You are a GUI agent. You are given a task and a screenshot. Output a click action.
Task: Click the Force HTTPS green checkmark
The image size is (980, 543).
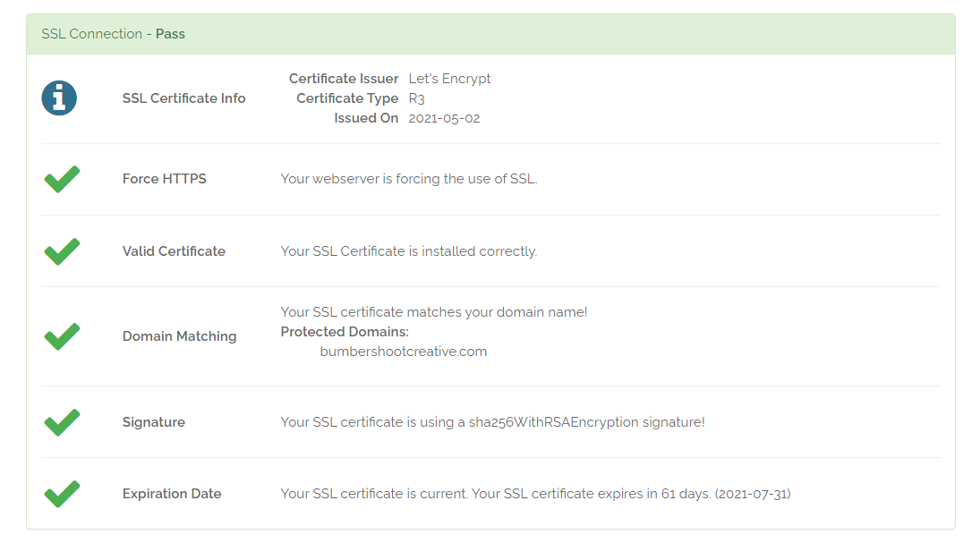click(62, 179)
